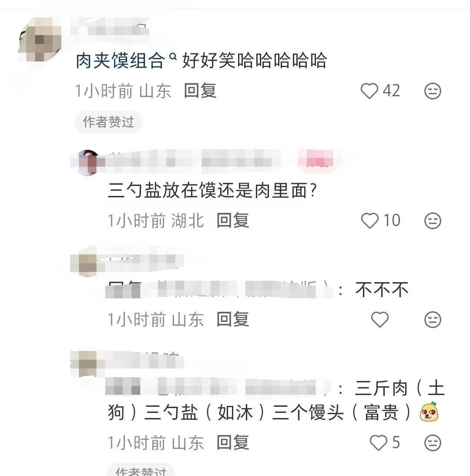Open avatar of the Hubei commenter
Screen dimensions: 470x476
coord(87,162)
